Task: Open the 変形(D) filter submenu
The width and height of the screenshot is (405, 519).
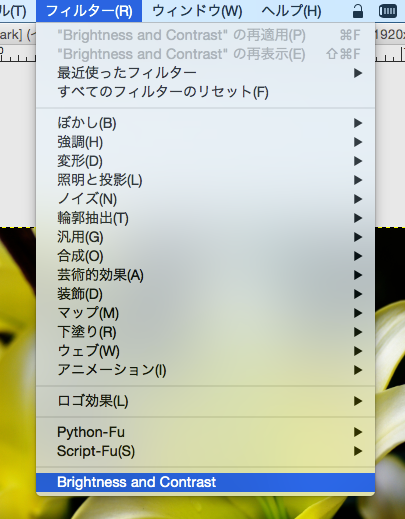Action: (205, 161)
